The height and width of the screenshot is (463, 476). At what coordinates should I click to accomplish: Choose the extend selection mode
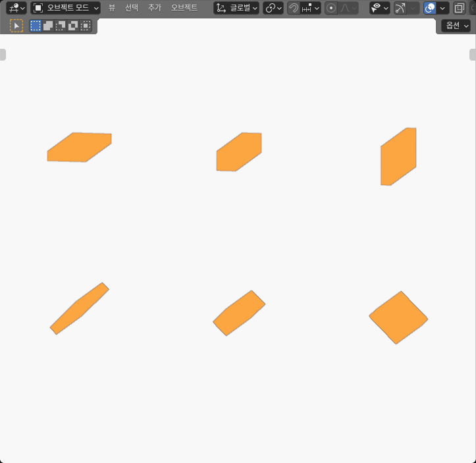(48, 26)
